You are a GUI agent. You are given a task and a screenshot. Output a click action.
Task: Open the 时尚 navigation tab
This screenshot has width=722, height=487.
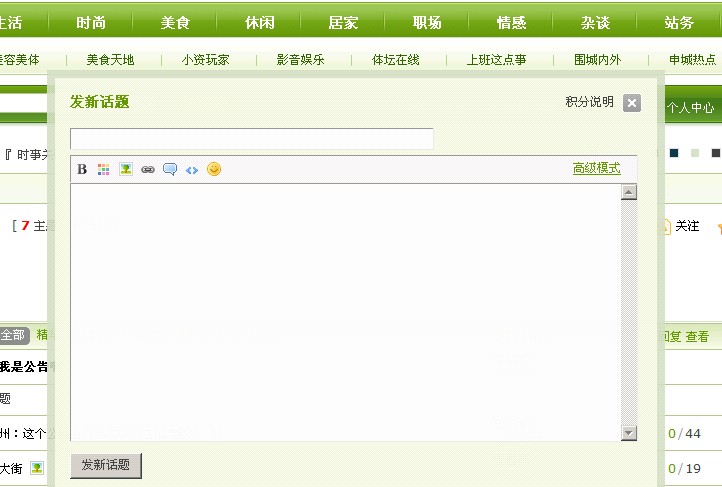(x=91, y=23)
